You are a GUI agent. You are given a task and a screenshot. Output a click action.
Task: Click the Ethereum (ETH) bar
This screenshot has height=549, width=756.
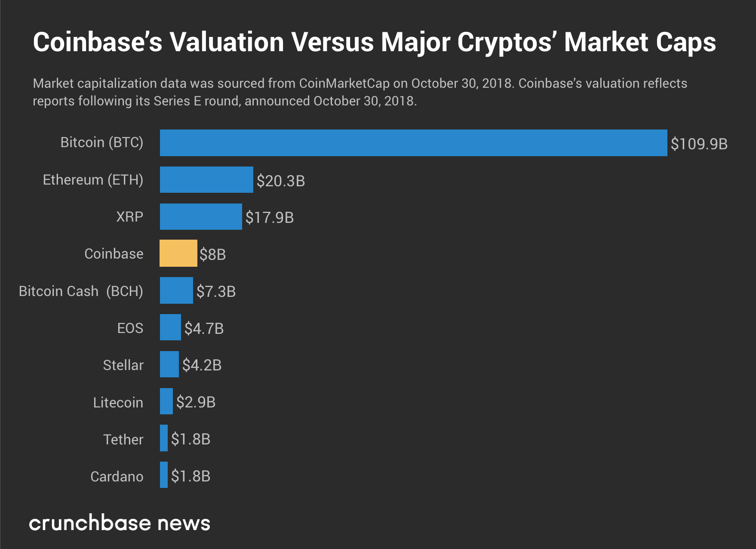tap(206, 180)
